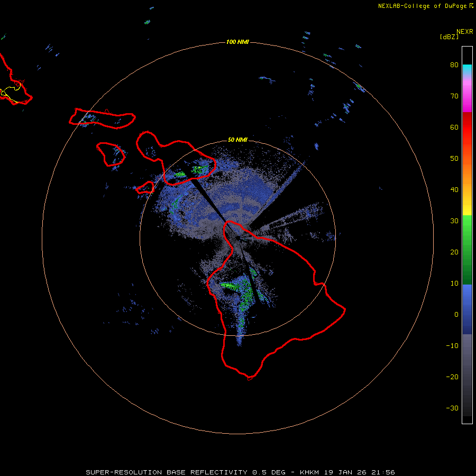Screen dimensions: 476x476
Task: Click the NEXLAB-College of DuPage watermark text
Action: coord(425,6)
